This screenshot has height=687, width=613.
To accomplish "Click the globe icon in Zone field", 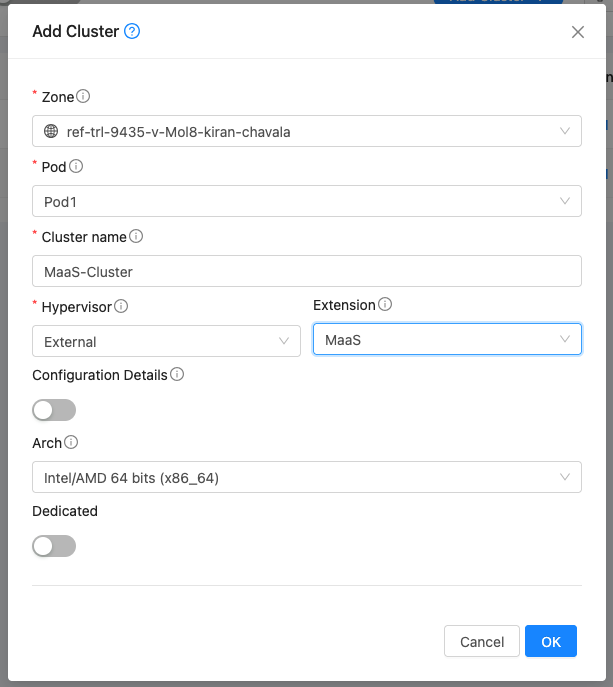I will (x=52, y=132).
